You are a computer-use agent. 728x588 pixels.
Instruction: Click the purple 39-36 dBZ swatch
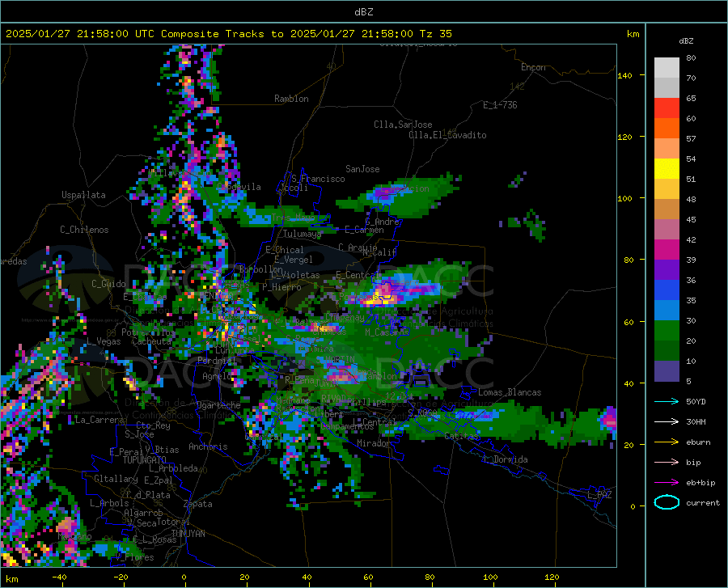[667, 270]
